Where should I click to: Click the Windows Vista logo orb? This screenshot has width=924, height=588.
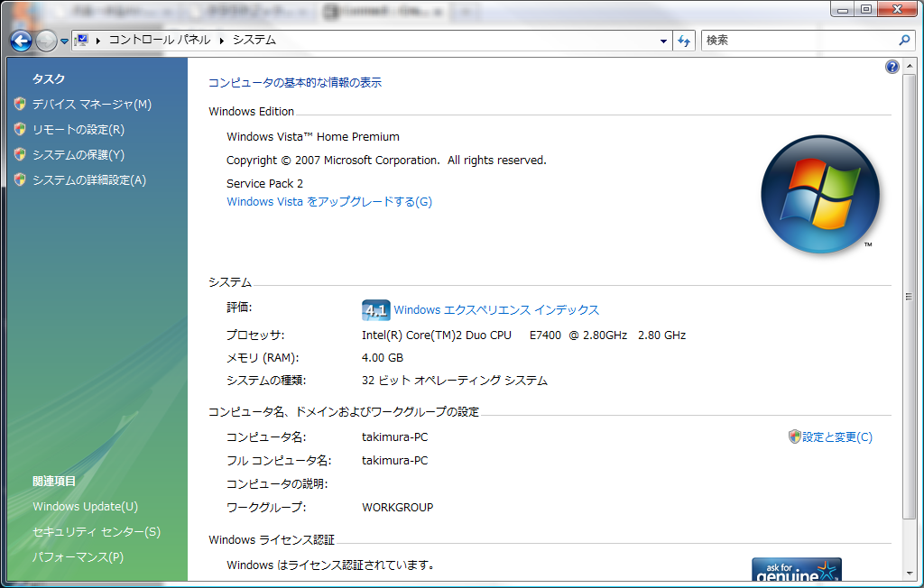click(x=819, y=195)
